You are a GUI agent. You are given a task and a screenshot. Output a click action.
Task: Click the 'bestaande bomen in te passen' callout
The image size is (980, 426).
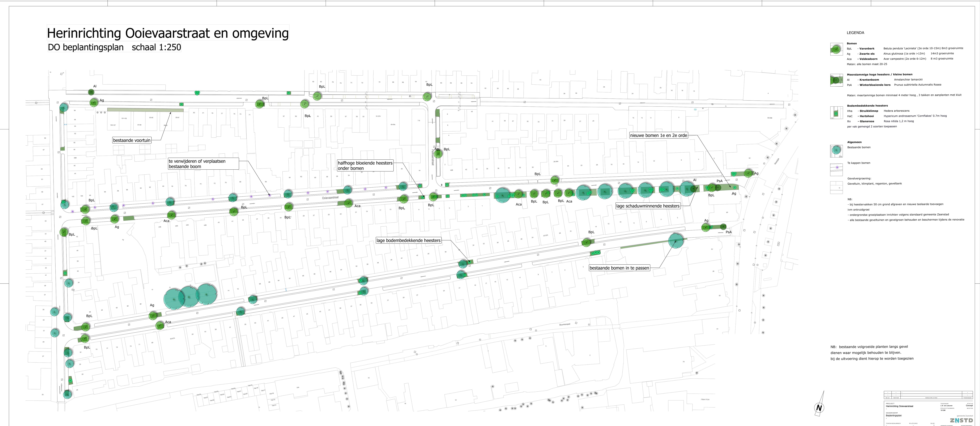(619, 268)
